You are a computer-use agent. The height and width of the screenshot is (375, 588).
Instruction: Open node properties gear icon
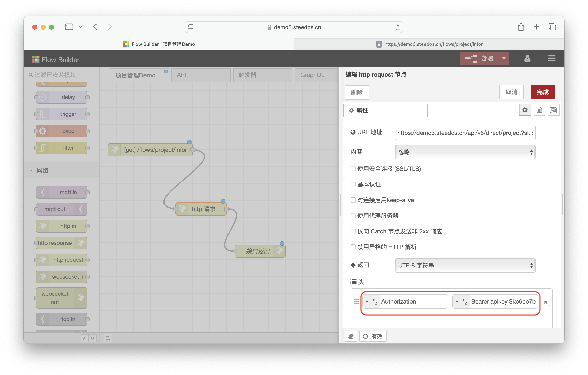pos(525,110)
